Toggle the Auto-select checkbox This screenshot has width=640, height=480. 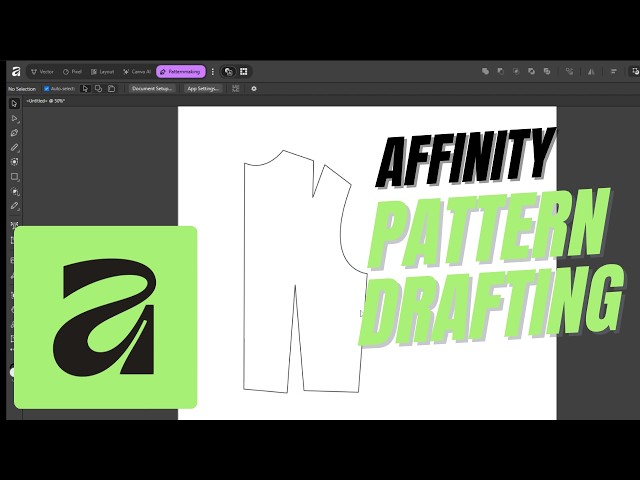tap(47, 89)
